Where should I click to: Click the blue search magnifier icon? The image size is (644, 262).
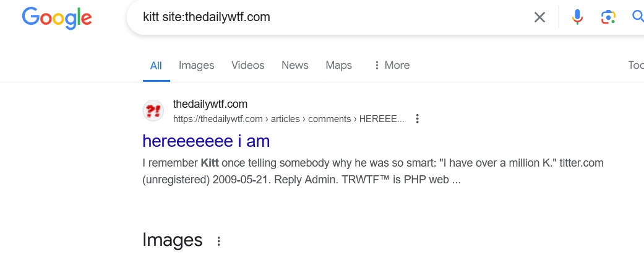click(x=637, y=17)
